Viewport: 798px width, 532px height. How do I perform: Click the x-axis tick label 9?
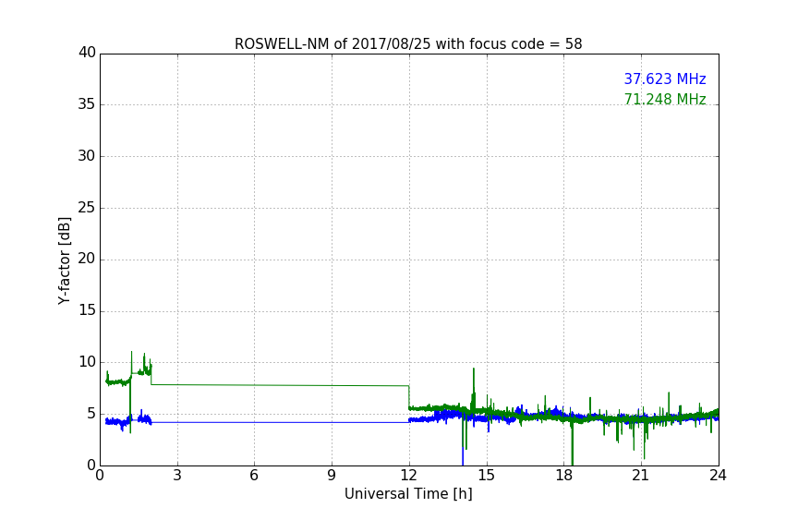(x=332, y=476)
